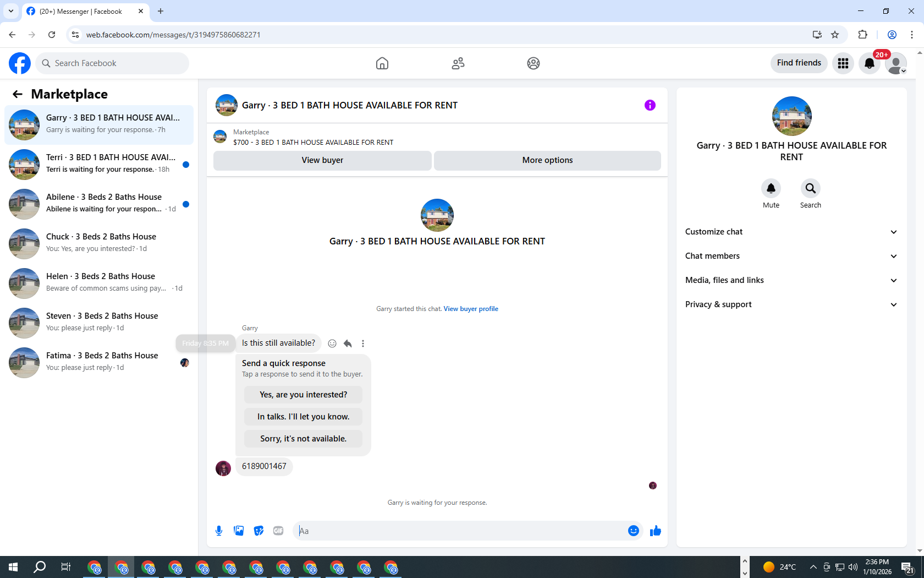Open the Fatima conversation in list
The image size is (924, 578).
click(99, 363)
